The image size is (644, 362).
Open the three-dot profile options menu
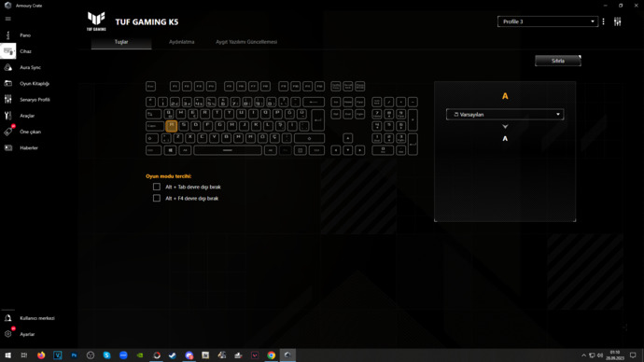tap(603, 21)
